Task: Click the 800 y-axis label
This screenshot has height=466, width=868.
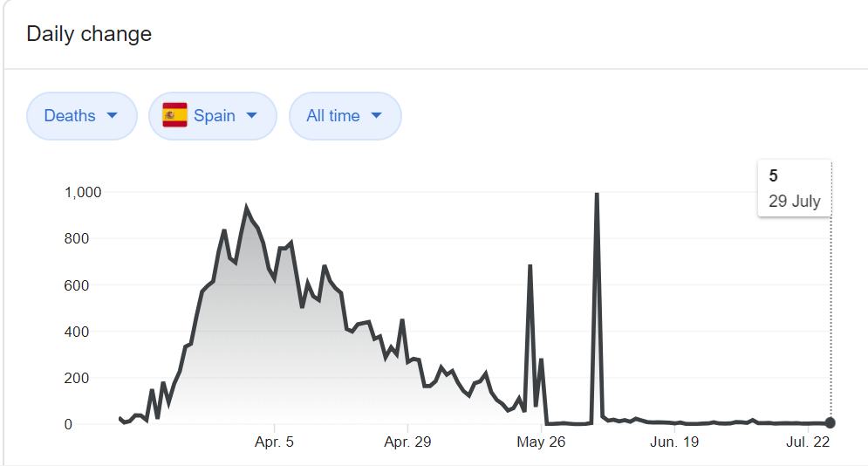Action: (x=89, y=238)
